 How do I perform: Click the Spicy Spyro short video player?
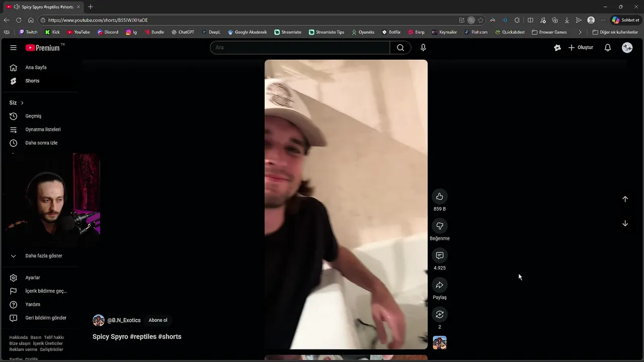(x=346, y=204)
